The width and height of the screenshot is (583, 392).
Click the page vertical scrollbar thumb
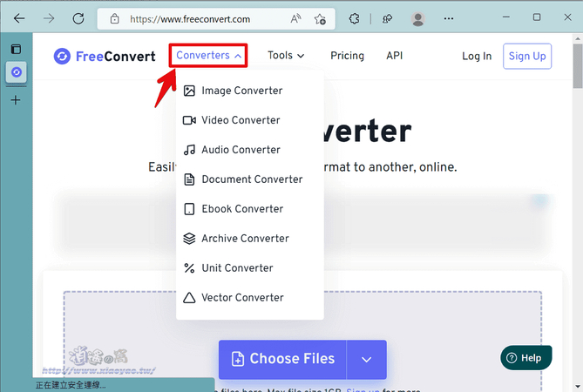coord(578,65)
